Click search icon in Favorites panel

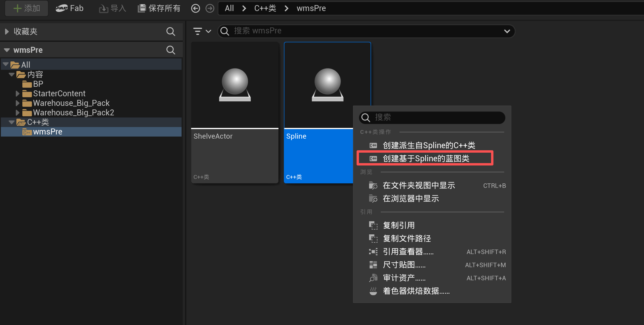click(x=171, y=32)
